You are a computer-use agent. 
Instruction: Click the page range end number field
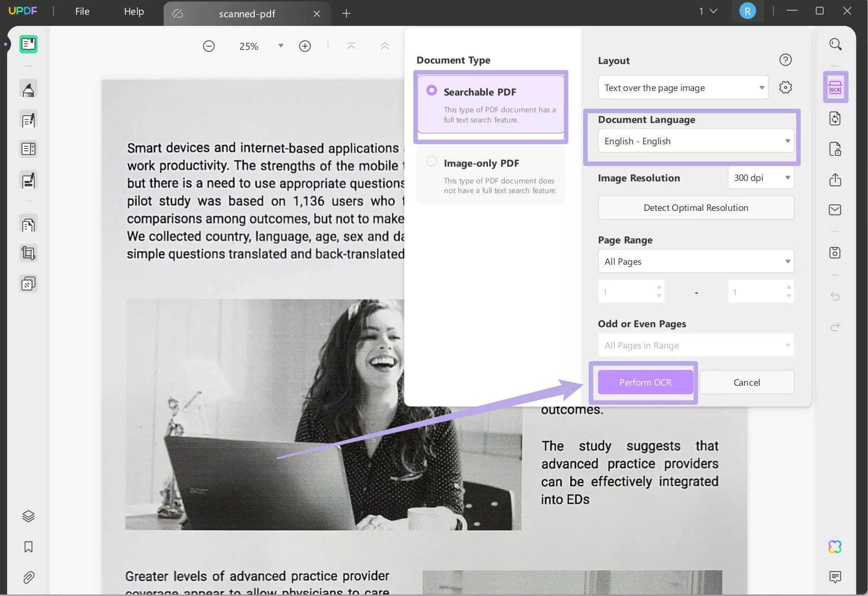tap(761, 292)
